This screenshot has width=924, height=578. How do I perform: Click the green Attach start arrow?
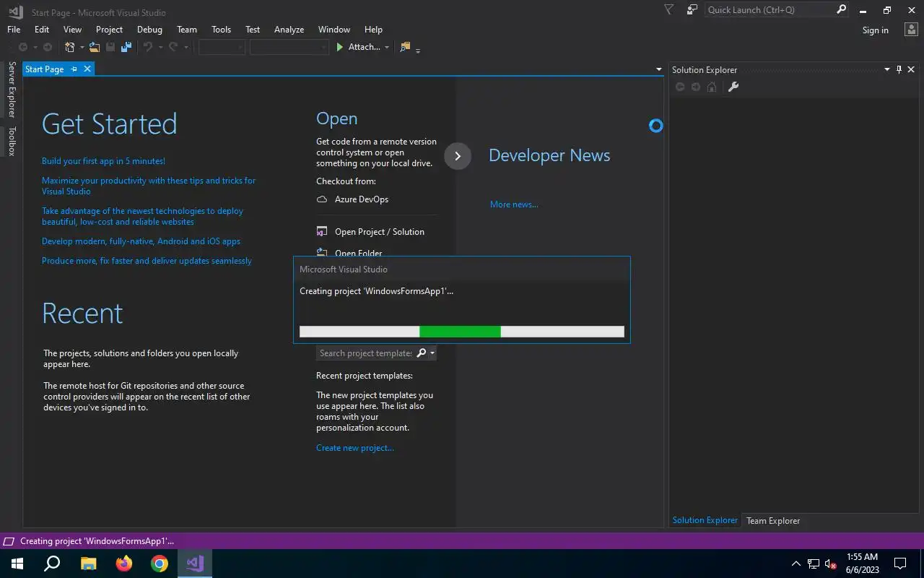[x=340, y=47]
